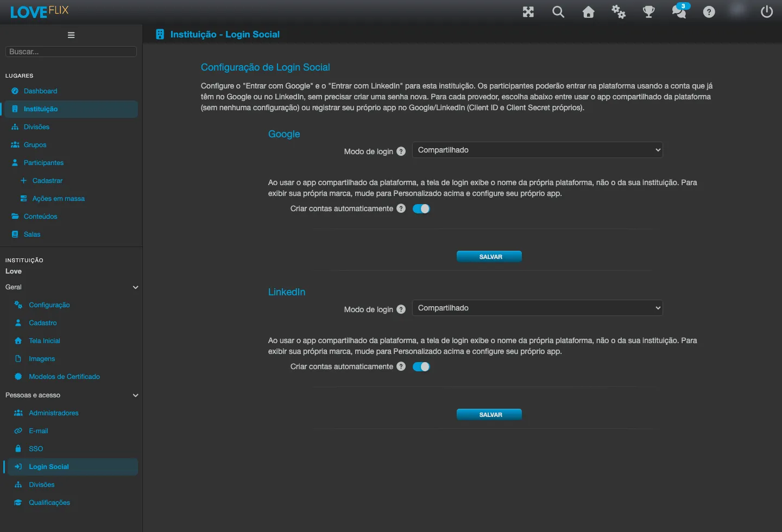Image resolution: width=782 pixels, height=532 pixels.
Task: Open Participantes in the sidebar
Action: click(43, 163)
